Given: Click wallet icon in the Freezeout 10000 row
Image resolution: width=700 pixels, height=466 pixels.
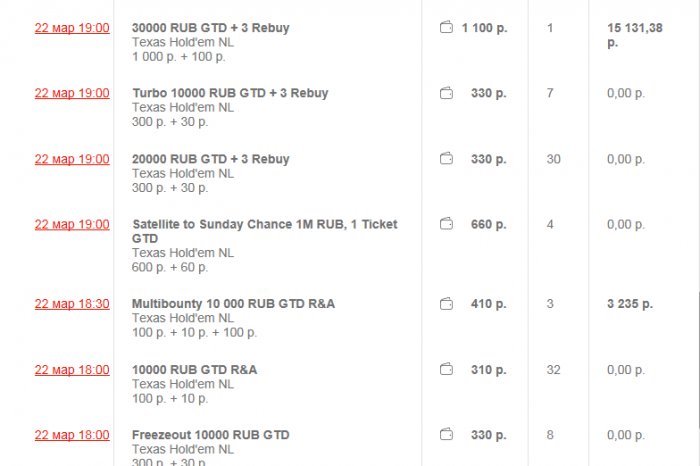Looking at the screenshot, I should point(447,435).
